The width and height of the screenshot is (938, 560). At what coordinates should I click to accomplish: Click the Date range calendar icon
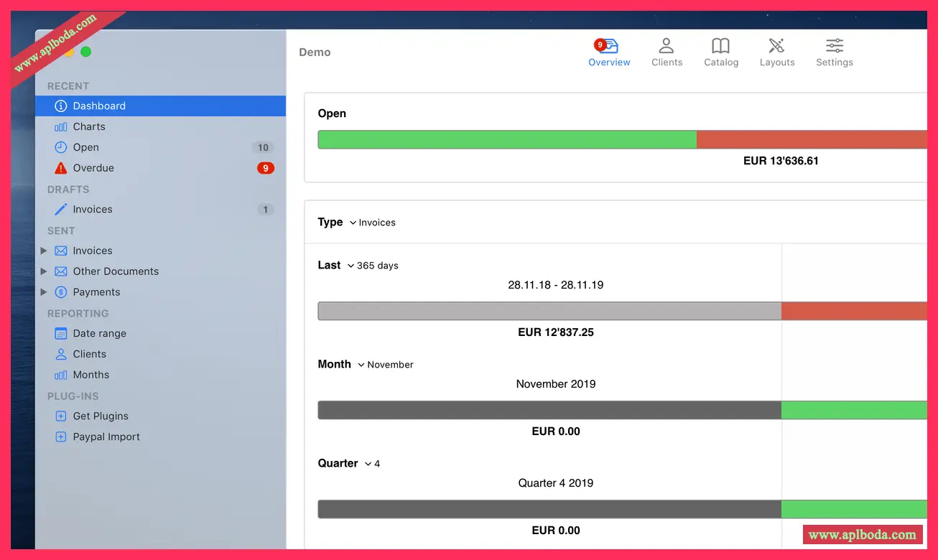(61, 334)
